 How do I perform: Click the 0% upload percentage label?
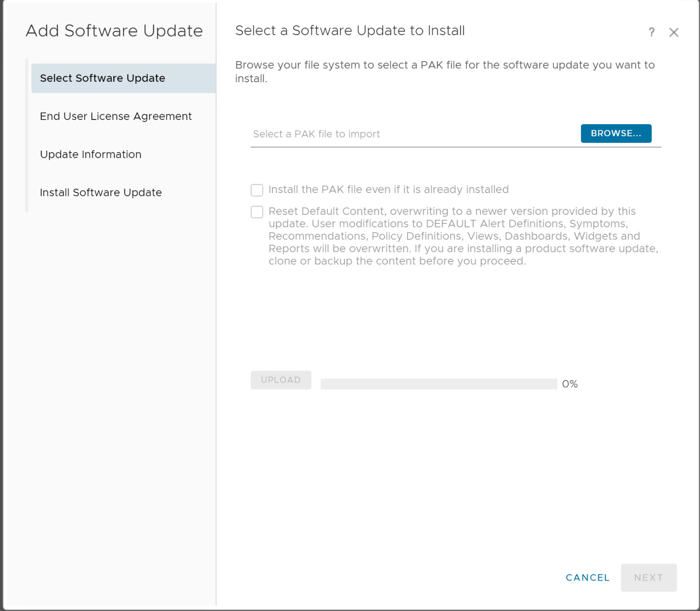tap(569, 384)
